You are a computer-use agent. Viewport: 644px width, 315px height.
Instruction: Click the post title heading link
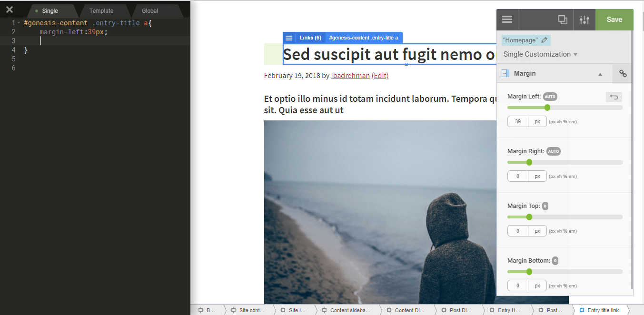[x=390, y=55]
